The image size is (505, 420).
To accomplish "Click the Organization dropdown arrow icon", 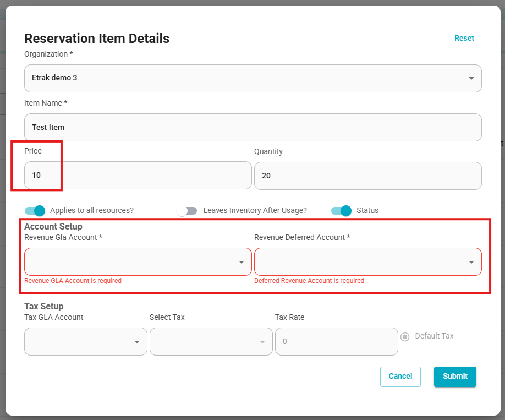I will [471, 78].
